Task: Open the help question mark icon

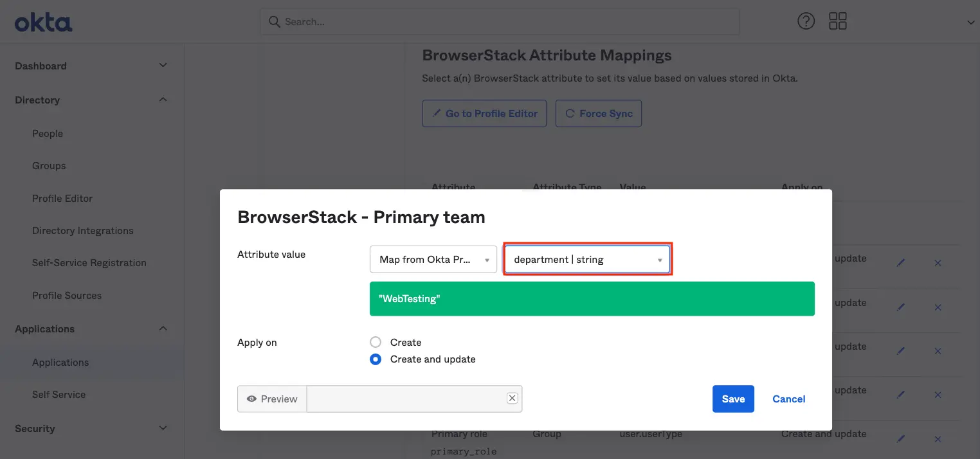Action: 806,21
